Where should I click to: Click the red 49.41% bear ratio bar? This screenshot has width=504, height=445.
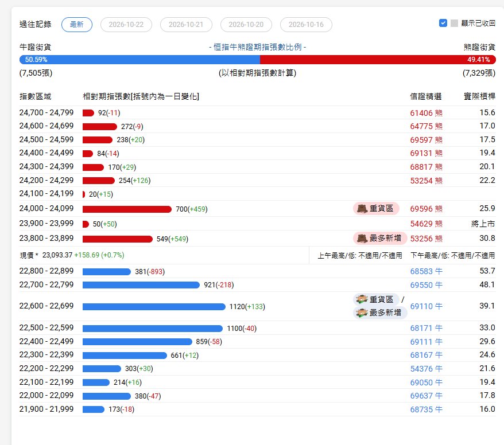tap(378, 60)
